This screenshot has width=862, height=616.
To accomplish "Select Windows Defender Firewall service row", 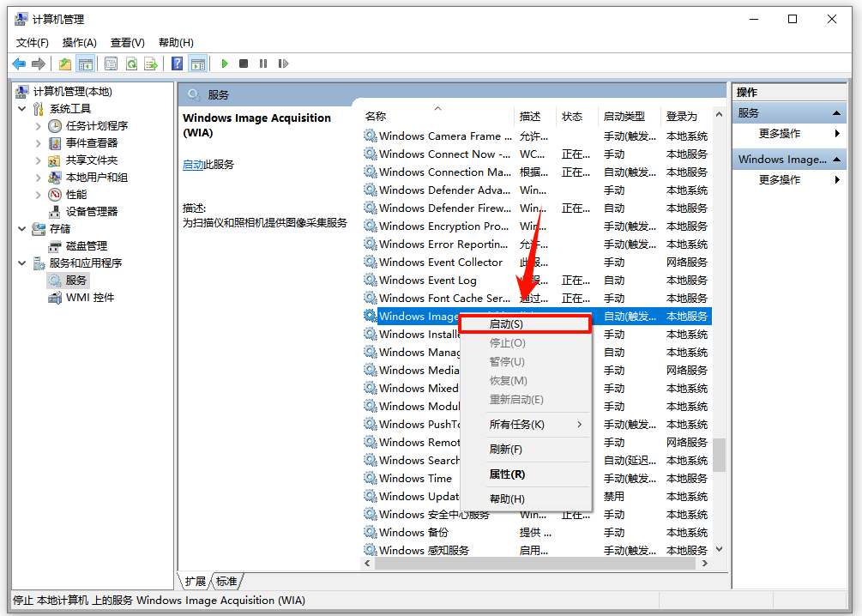I will click(x=537, y=208).
